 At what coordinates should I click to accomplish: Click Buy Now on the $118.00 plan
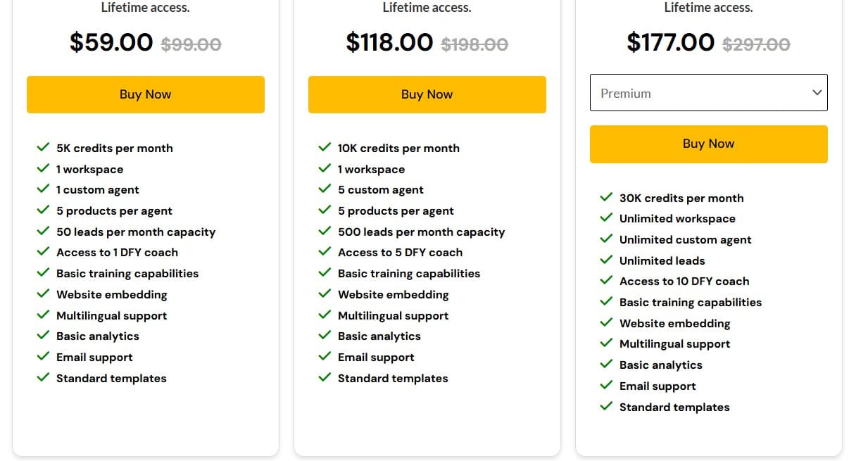coord(427,94)
